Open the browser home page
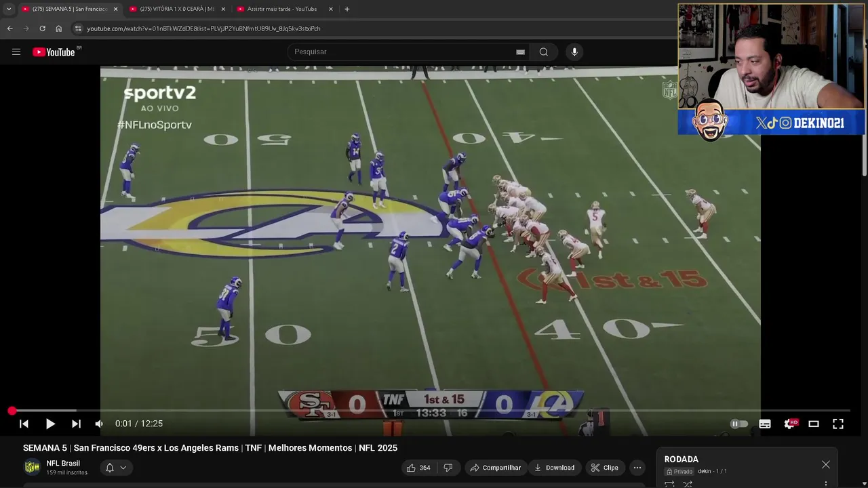 pos(58,28)
